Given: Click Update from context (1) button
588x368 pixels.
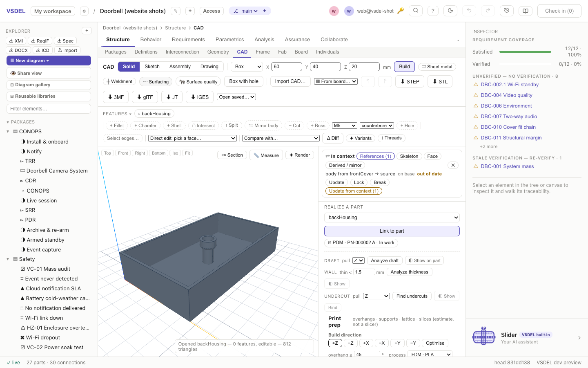Looking at the screenshot, I should point(354,191).
